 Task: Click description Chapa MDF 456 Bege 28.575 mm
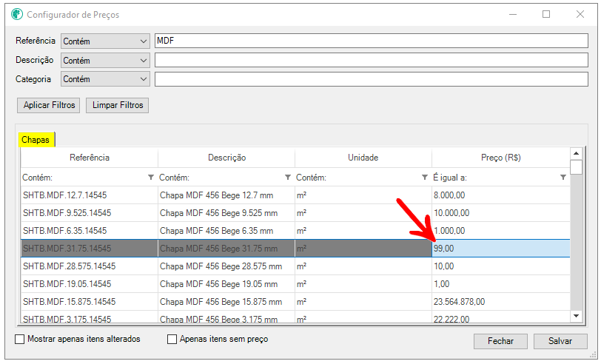pos(226,266)
